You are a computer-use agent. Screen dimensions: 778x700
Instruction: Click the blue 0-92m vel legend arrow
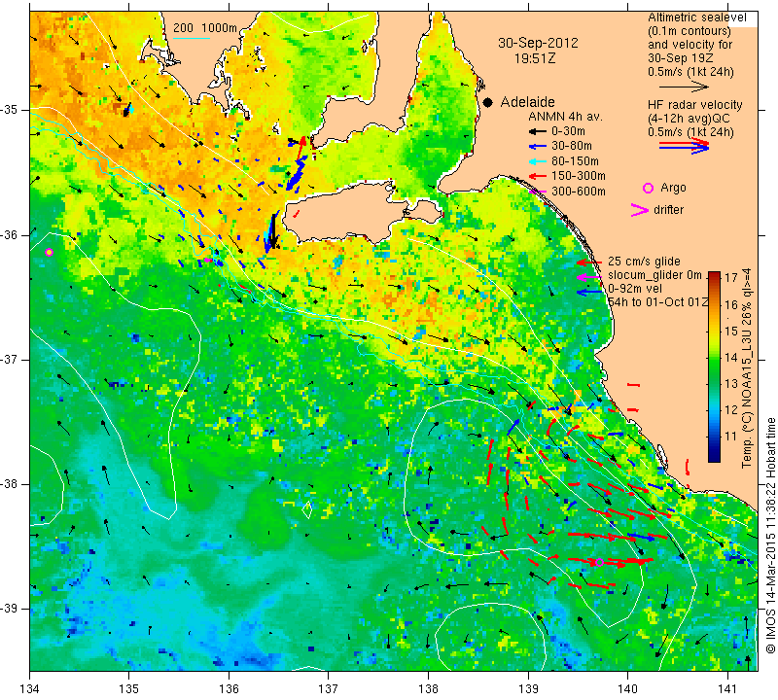pyautogui.click(x=588, y=293)
